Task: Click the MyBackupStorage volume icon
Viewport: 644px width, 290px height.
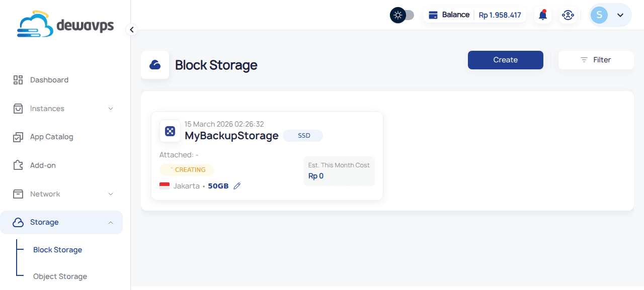Action: coord(170,131)
